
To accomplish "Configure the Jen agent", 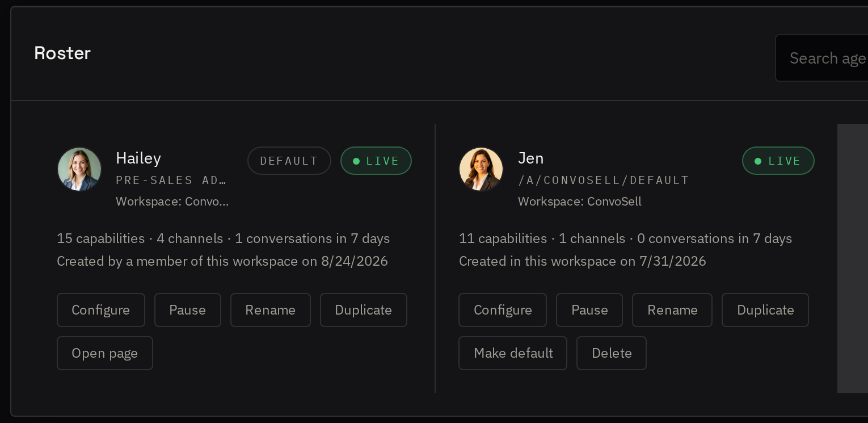I will click(x=503, y=310).
